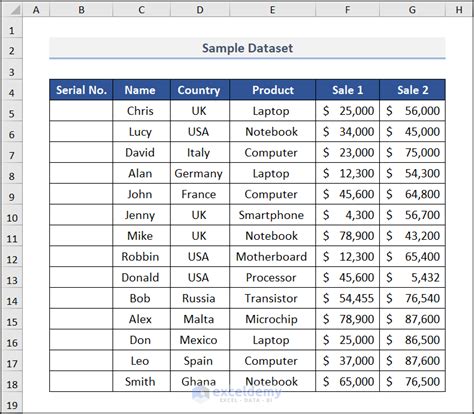Click the Sale 2 value 56,000
This screenshot has height=414, width=474.
click(412, 111)
